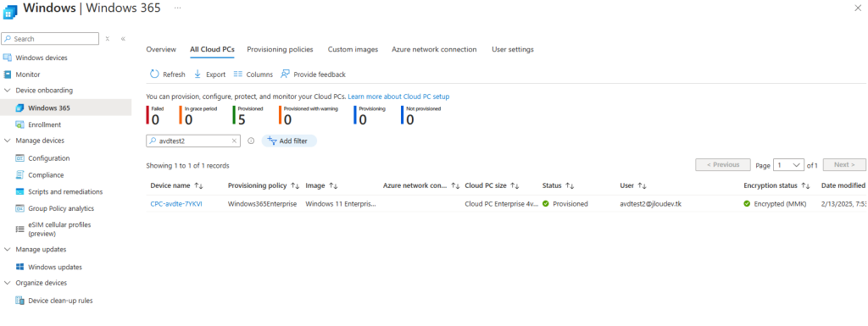Image resolution: width=868 pixels, height=326 pixels.
Task: Select the All Cloud PCs tab
Action: (x=212, y=49)
